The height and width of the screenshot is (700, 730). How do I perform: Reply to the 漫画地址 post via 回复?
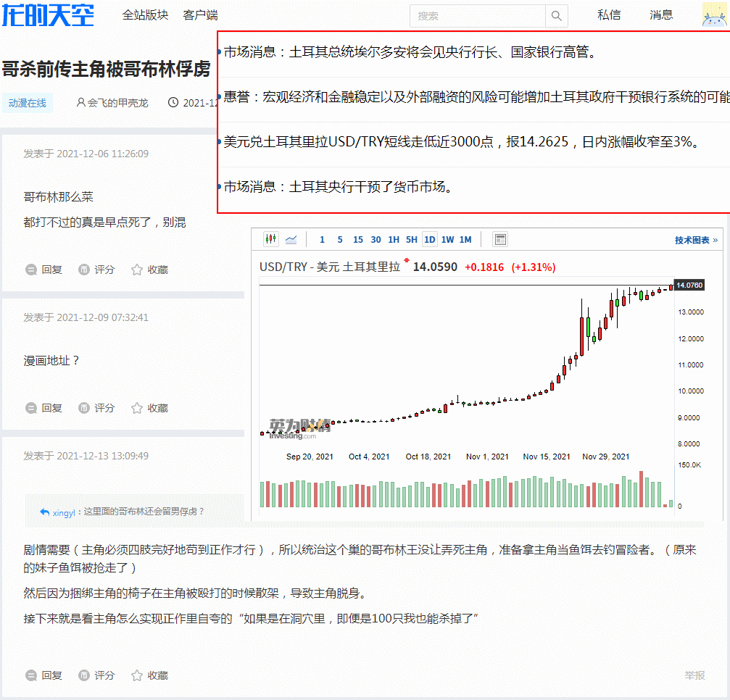[43, 408]
